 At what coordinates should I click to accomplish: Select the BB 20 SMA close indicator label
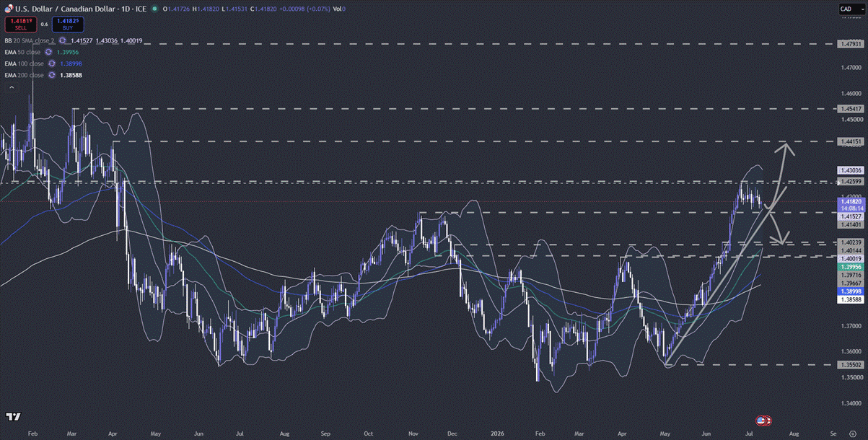click(x=31, y=40)
